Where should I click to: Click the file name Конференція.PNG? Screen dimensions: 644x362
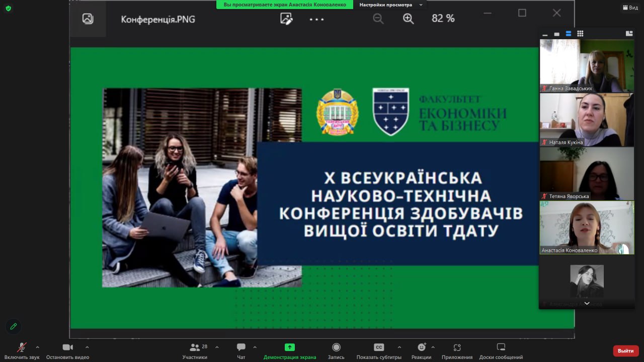tap(158, 20)
